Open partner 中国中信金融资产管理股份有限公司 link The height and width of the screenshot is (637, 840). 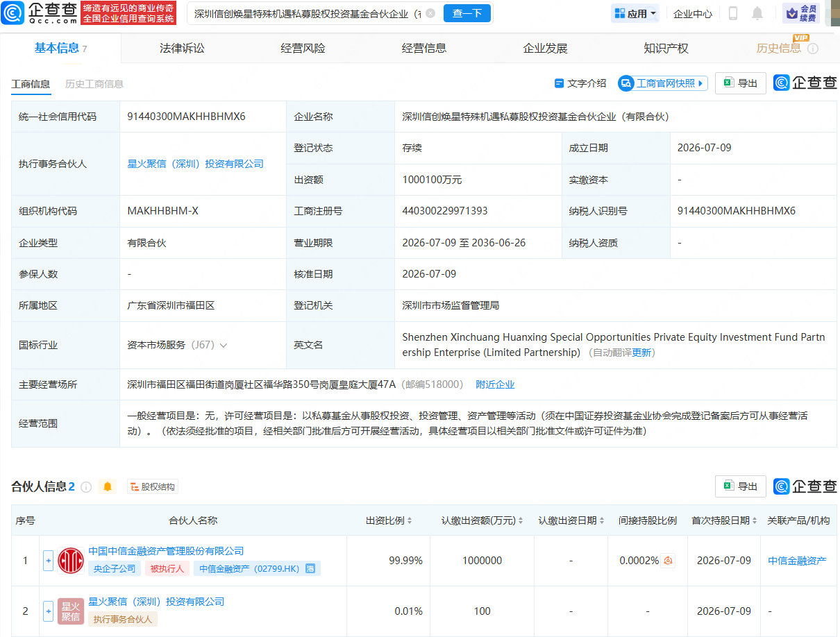tap(166, 551)
